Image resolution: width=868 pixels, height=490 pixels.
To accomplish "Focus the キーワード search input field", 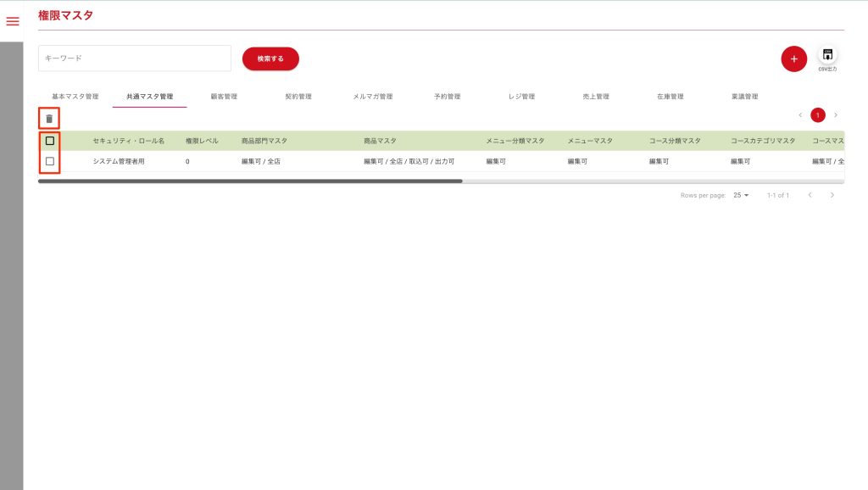I will point(135,58).
